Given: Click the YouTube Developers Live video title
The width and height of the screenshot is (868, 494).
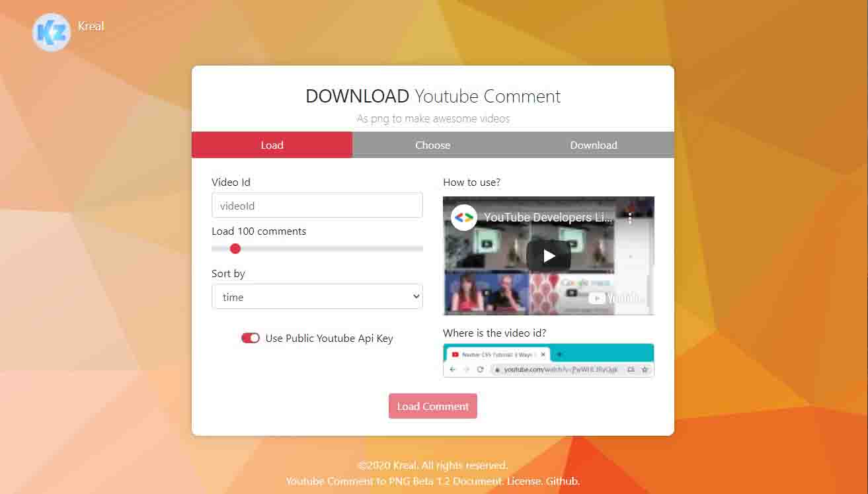Looking at the screenshot, I should tap(547, 218).
